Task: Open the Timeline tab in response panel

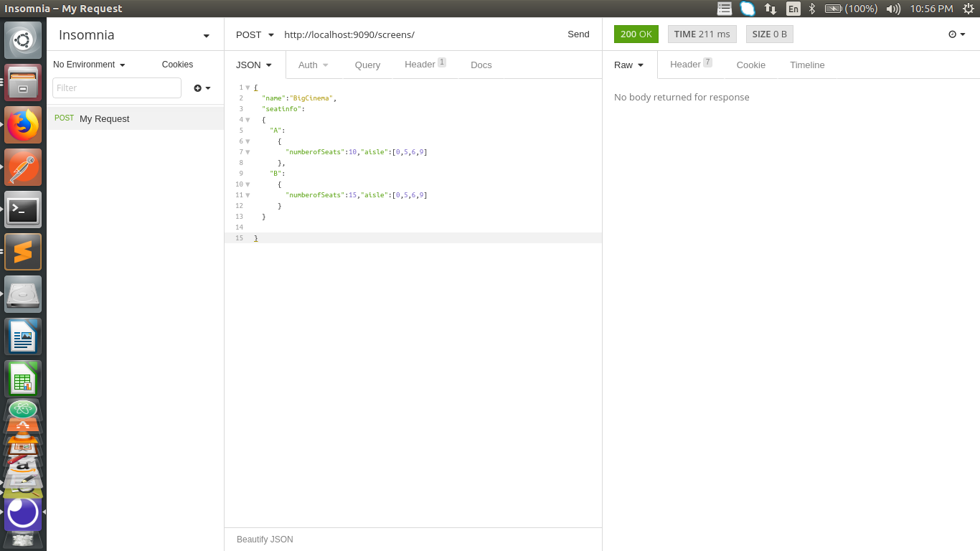Action: [x=806, y=65]
